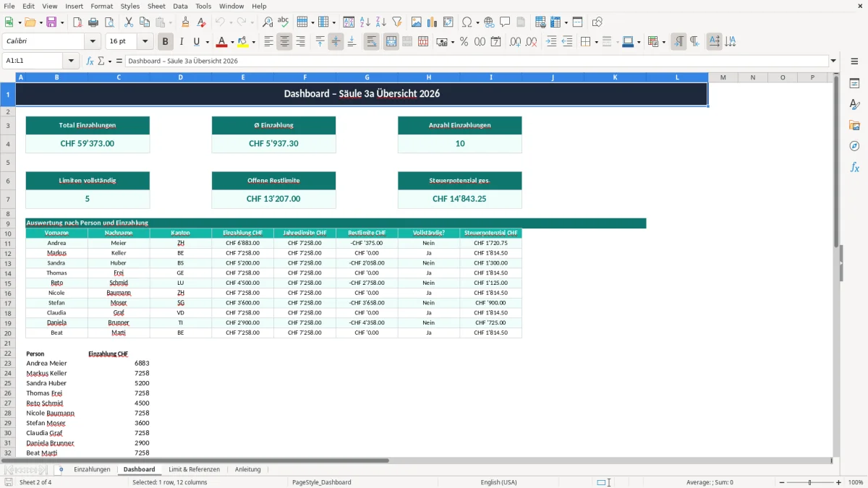Open the background color dropdown arrow

coord(253,42)
